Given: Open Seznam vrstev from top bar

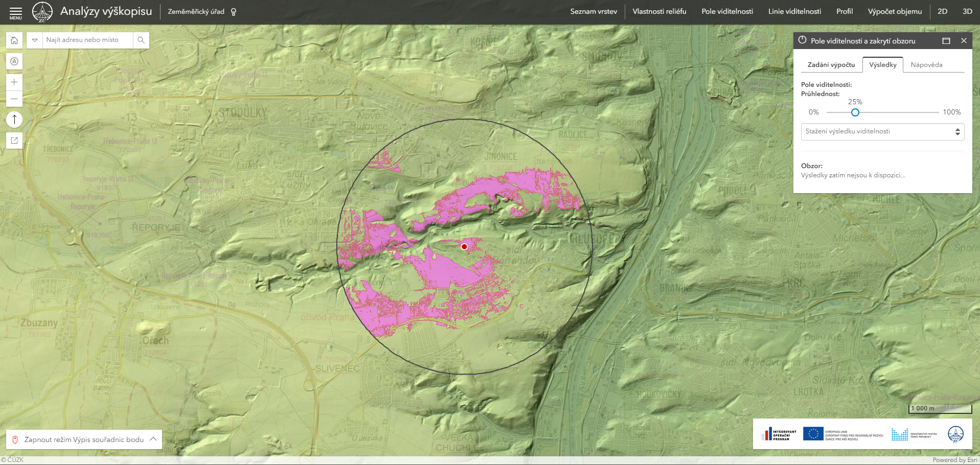Looking at the screenshot, I should pyautogui.click(x=594, y=11).
